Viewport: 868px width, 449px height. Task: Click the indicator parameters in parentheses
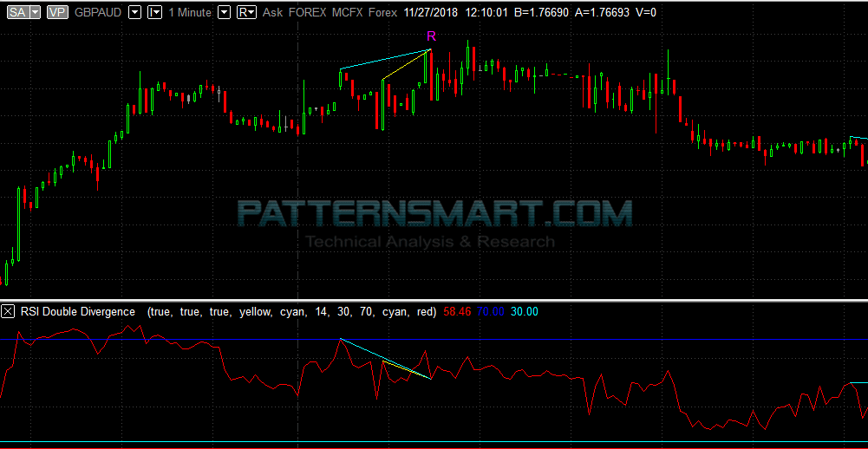pyautogui.click(x=292, y=312)
